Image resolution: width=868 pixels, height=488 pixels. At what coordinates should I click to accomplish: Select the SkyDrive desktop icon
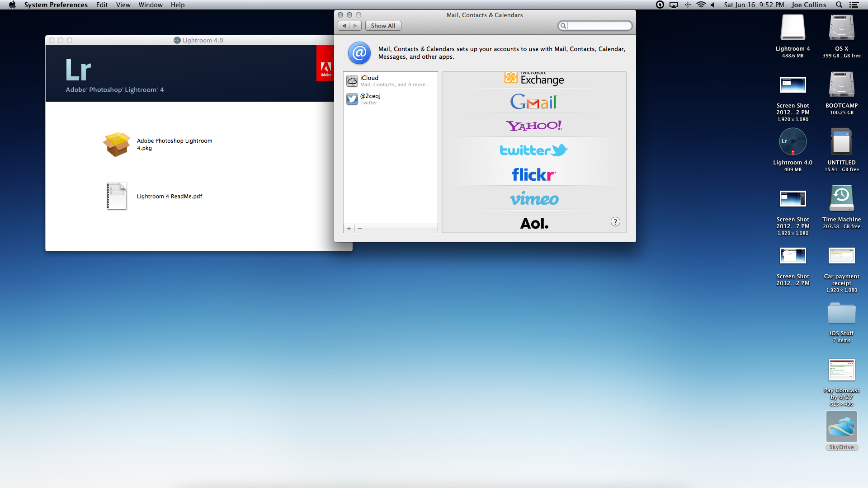tap(841, 427)
